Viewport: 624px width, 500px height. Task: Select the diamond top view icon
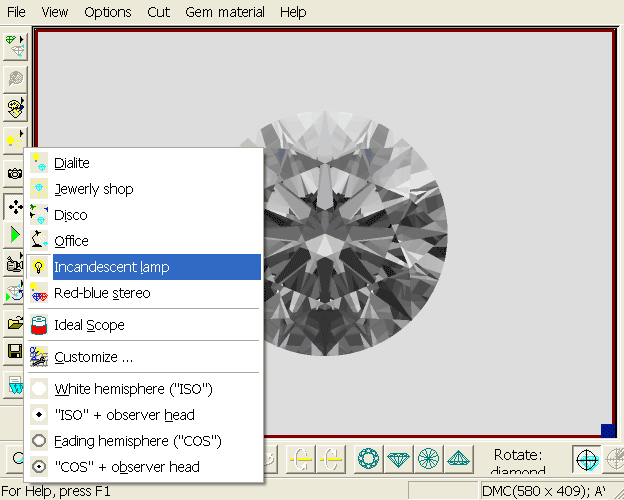(367, 459)
